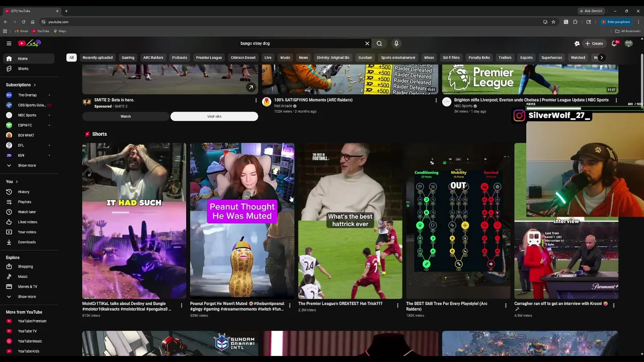The height and width of the screenshot is (362, 644).
Task: Start voice search with microphone
Action: 396,43
